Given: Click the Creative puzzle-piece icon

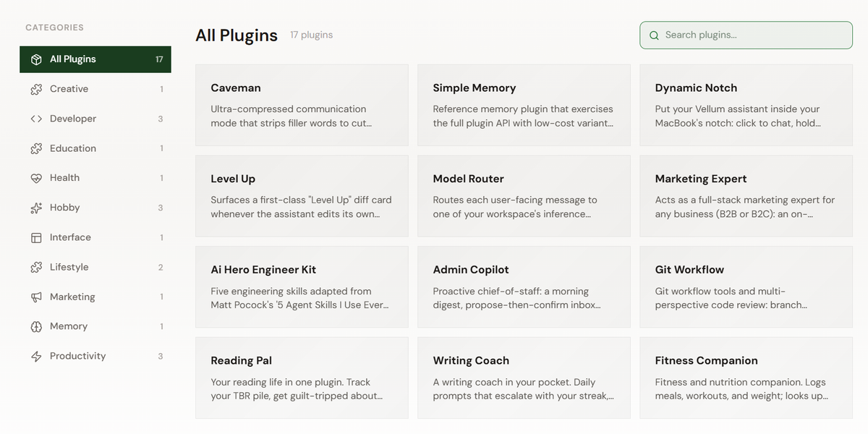Looking at the screenshot, I should tap(36, 89).
